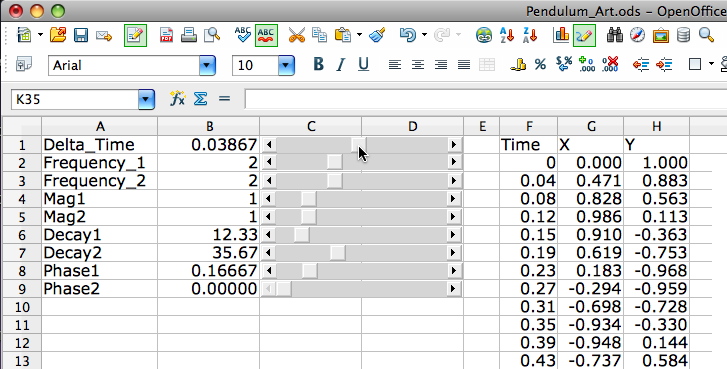Open the font size 10 dropdown
The height and width of the screenshot is (369, 727).
pyautogui.click(x=287, y=65)
